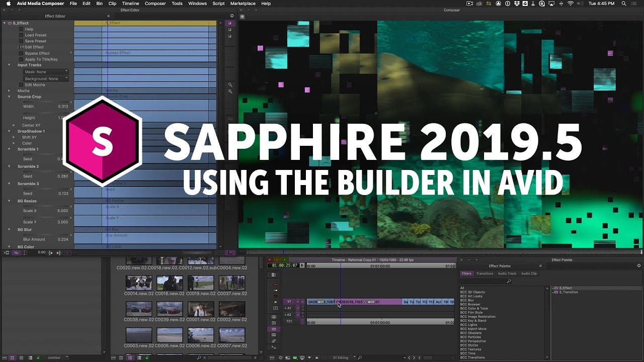Click top purple icon in Effect Editor right strip
Viewport: 644px width, 362px height.
click(x=230, y=23)
